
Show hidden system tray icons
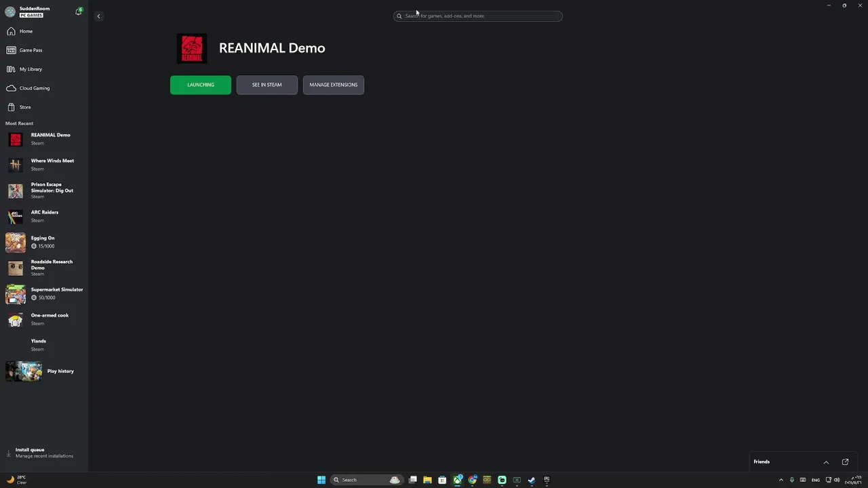pyautogui.click(x=781, y=480)
